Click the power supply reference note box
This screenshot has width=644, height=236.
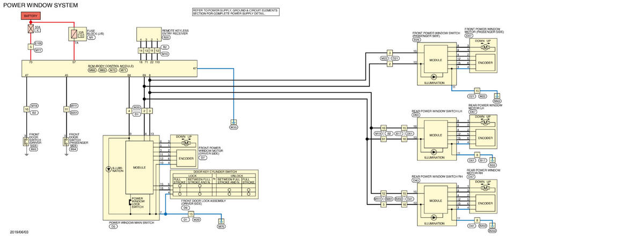tap(236, 11)
